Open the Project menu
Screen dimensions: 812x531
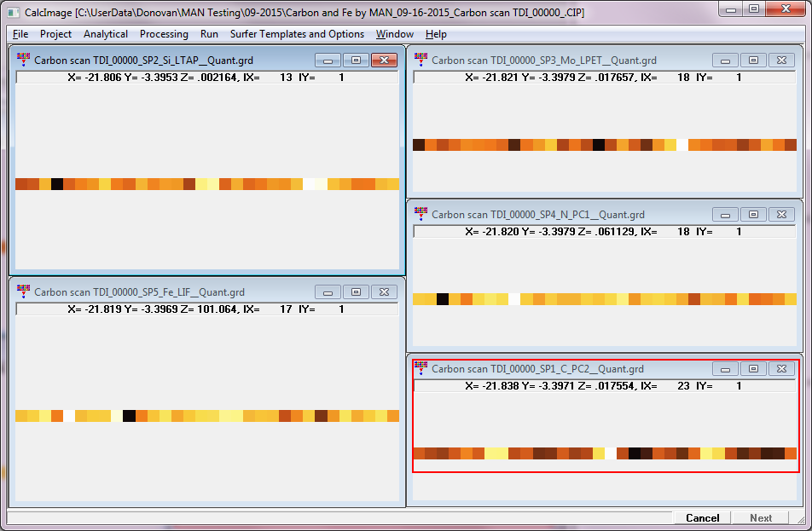[x=55, y=34]
